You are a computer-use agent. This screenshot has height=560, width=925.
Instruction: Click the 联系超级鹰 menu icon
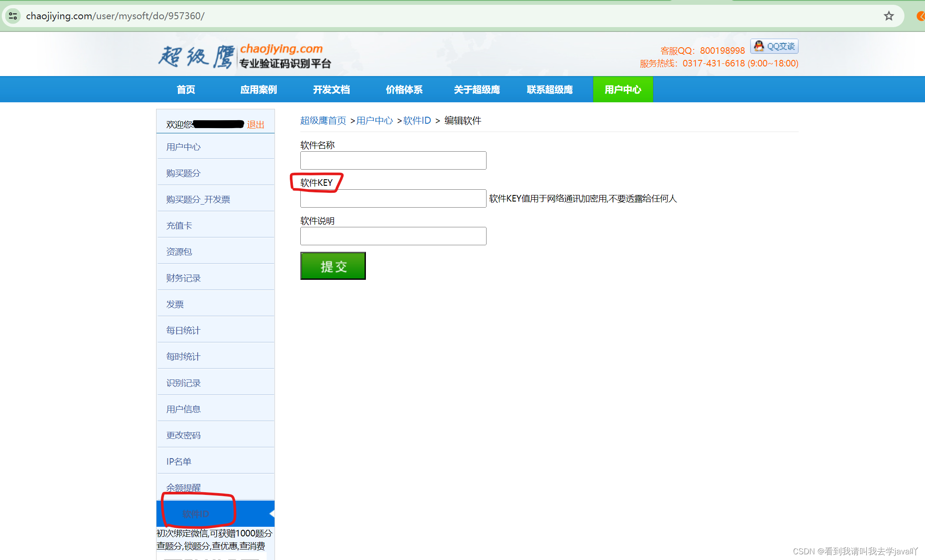(x=550, y=89)
